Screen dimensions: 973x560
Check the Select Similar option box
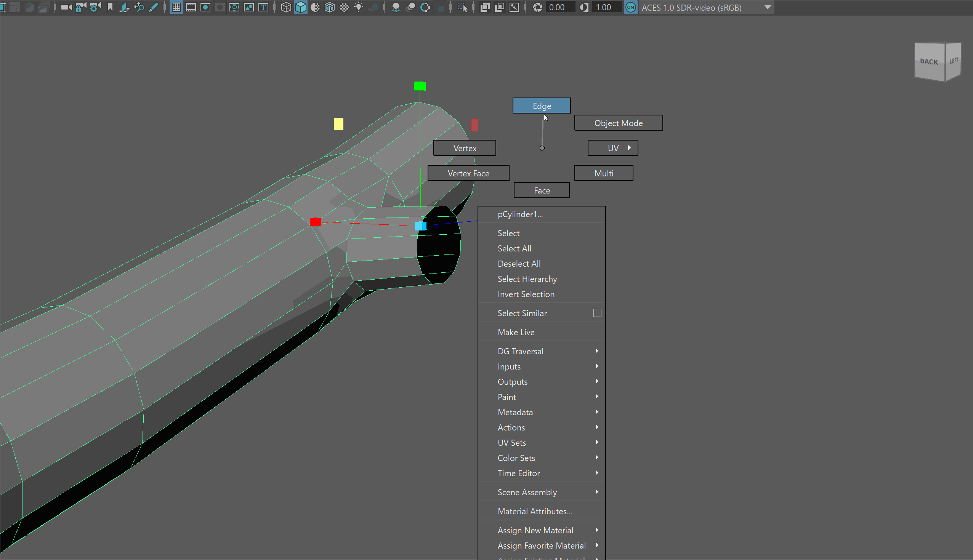[597, 313]
